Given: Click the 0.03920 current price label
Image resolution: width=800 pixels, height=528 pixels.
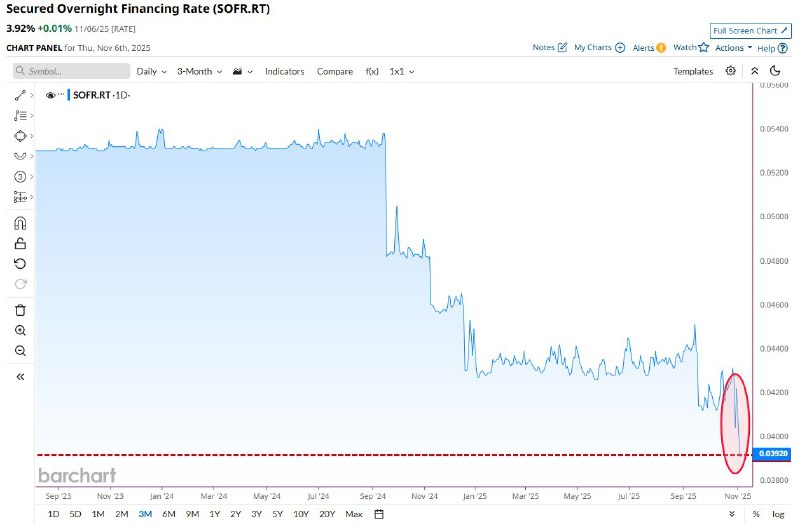Looking at the screenshot, I should (x=772, y=454).
